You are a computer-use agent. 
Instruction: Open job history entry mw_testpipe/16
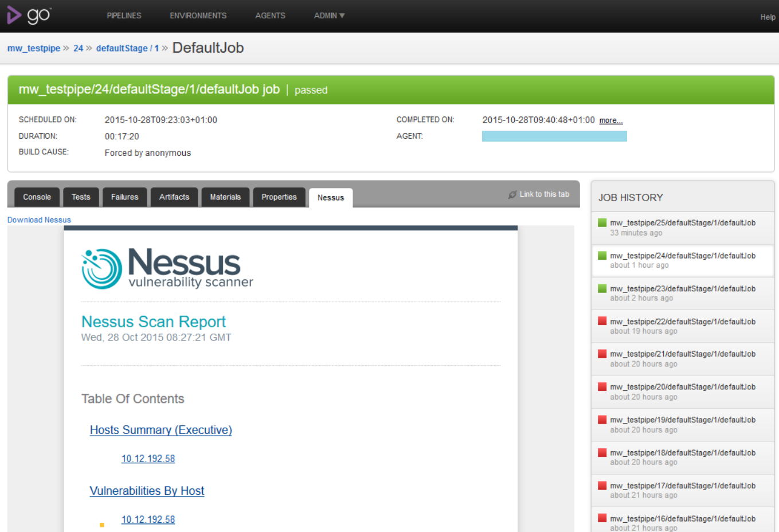[x=683, y=519]
